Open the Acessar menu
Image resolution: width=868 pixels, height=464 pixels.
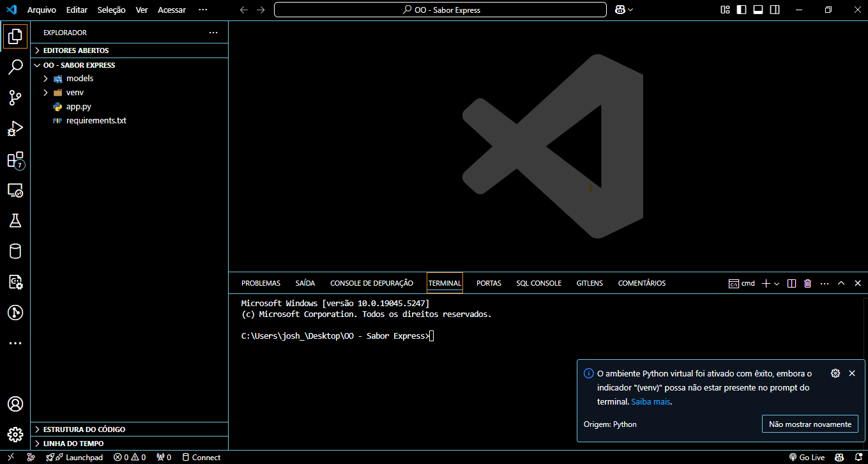[x=171, y=10]
